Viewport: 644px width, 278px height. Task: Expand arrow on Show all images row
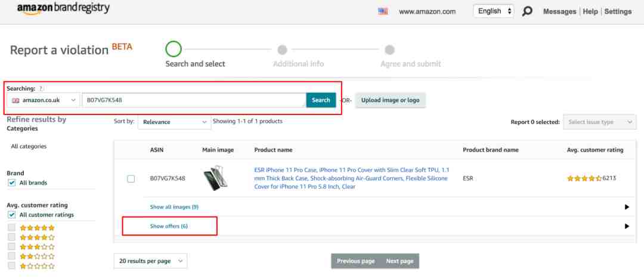point(627,207)
